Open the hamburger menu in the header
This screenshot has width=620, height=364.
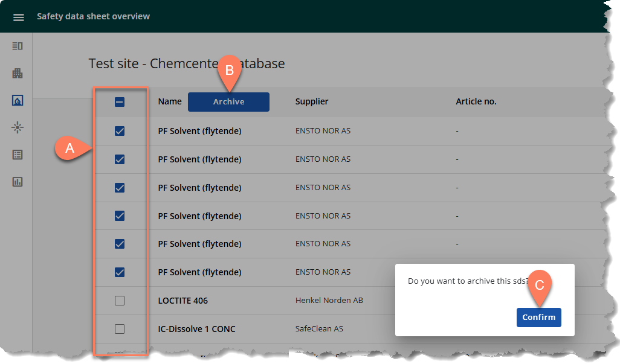[x=19, y=17]
